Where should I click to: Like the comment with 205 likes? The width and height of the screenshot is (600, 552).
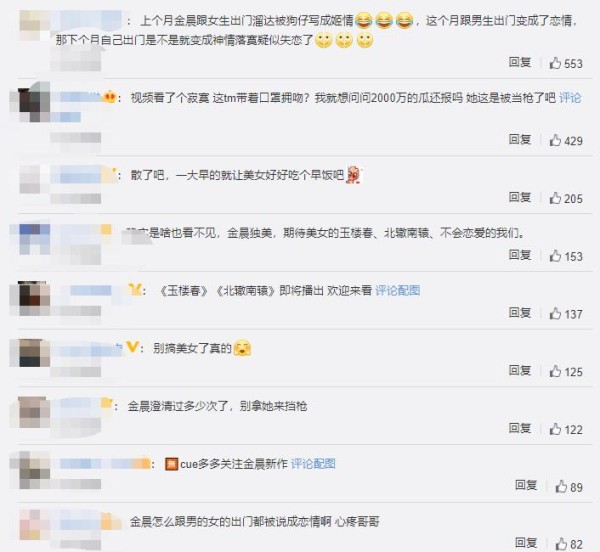coord(555,198)
